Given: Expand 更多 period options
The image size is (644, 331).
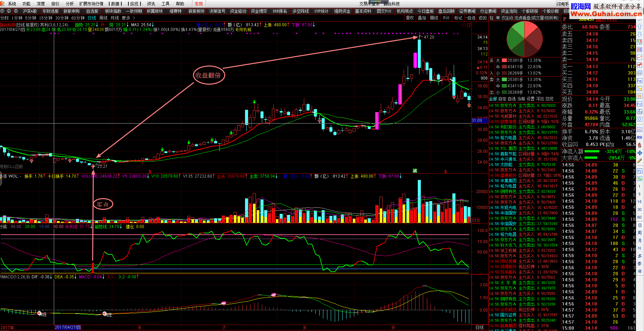Looking at the screenshot, I should (128, 18).
